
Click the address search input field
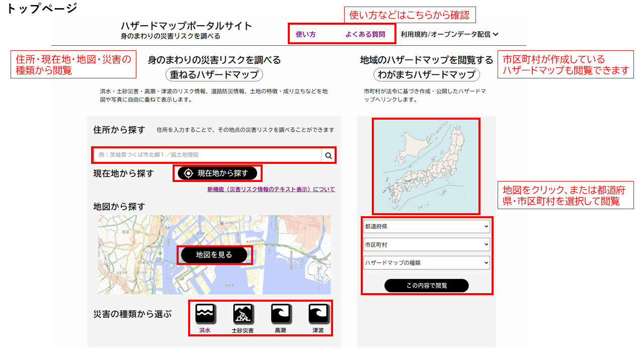[x=207, y=155]
